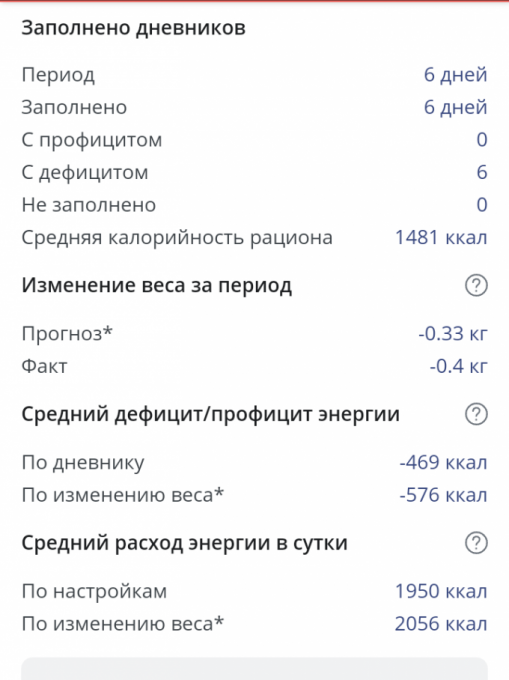Click the Прогноз* label

coord(67,333)
